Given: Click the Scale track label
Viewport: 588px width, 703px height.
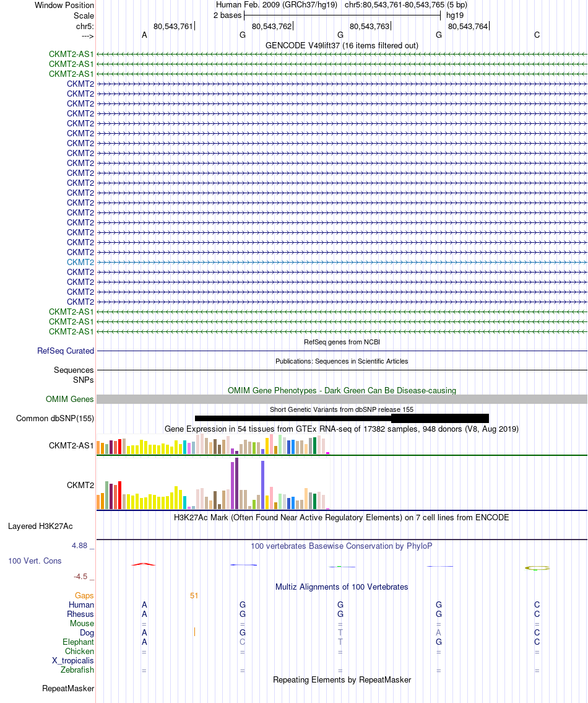Looking at the screenshot, I should coord(84,15).
